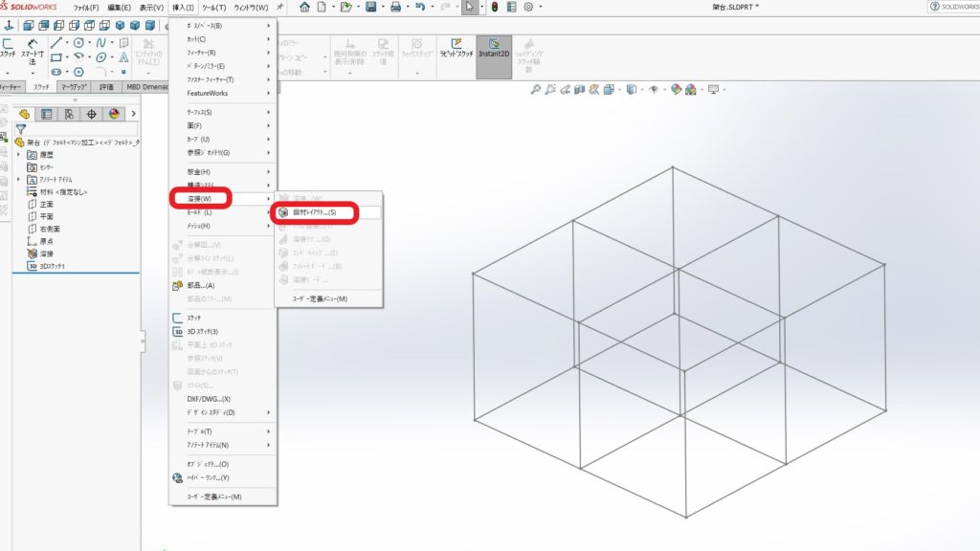Click the 3Dスケッチ(3) menu entry

(202, 331)
